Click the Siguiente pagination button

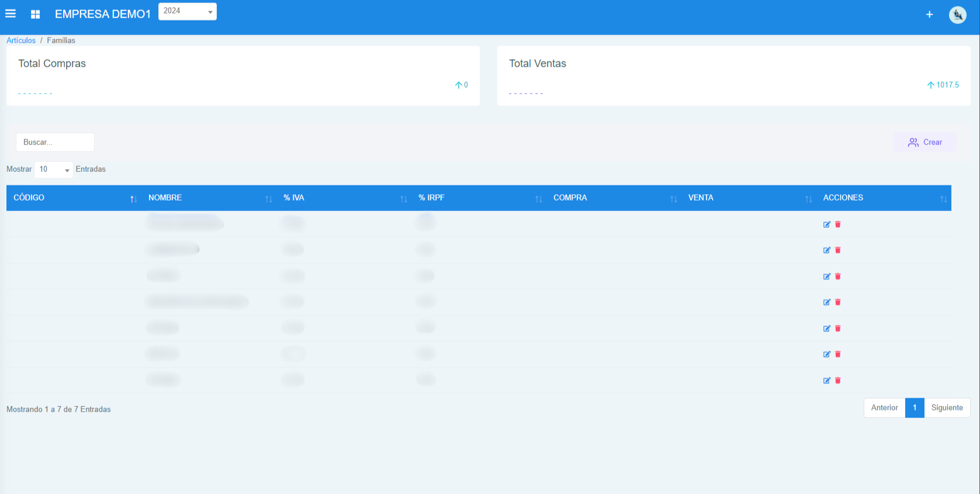tap(947, 408)
